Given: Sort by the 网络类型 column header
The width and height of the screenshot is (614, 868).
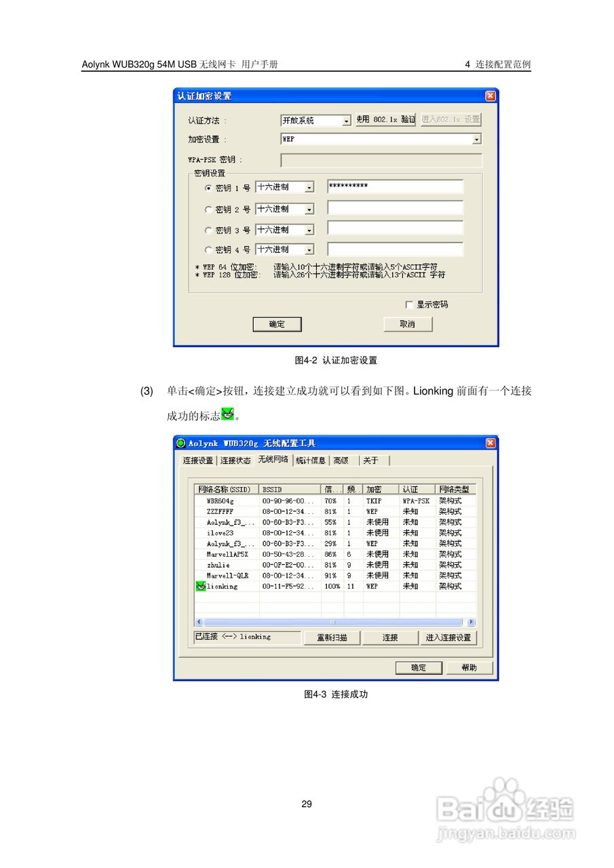Looking at the screenshot, I should point(455,489).
